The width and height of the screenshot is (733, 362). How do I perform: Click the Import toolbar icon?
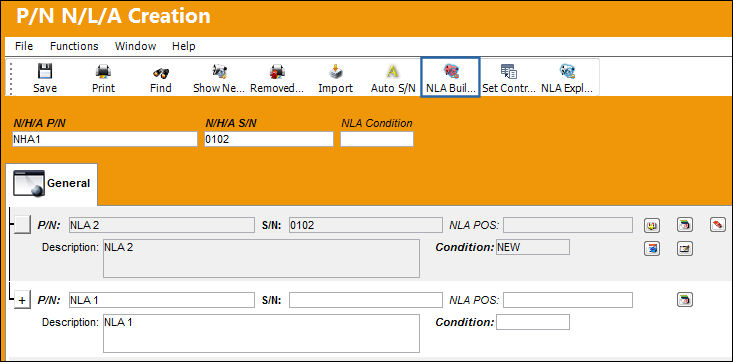pos(336,72)
